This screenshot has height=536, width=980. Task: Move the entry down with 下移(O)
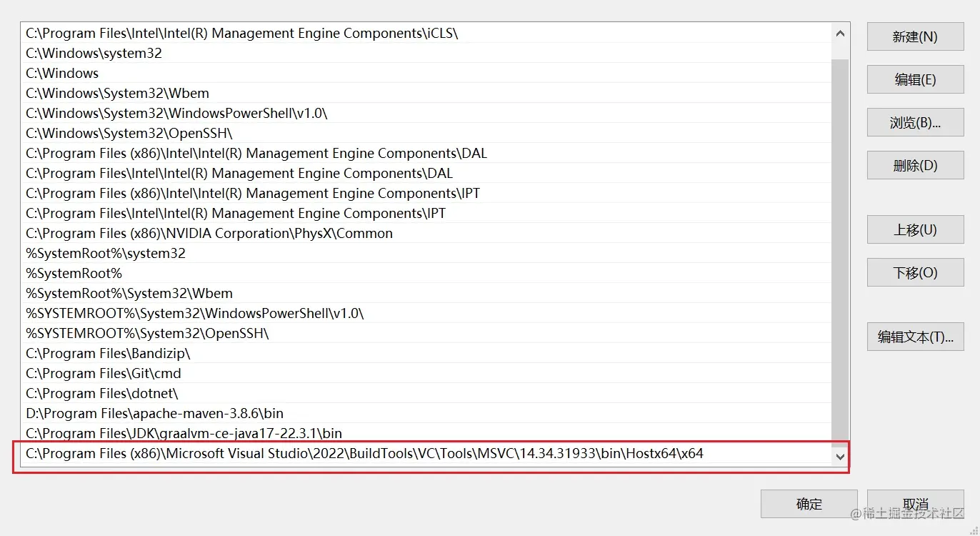click(915, 272)
